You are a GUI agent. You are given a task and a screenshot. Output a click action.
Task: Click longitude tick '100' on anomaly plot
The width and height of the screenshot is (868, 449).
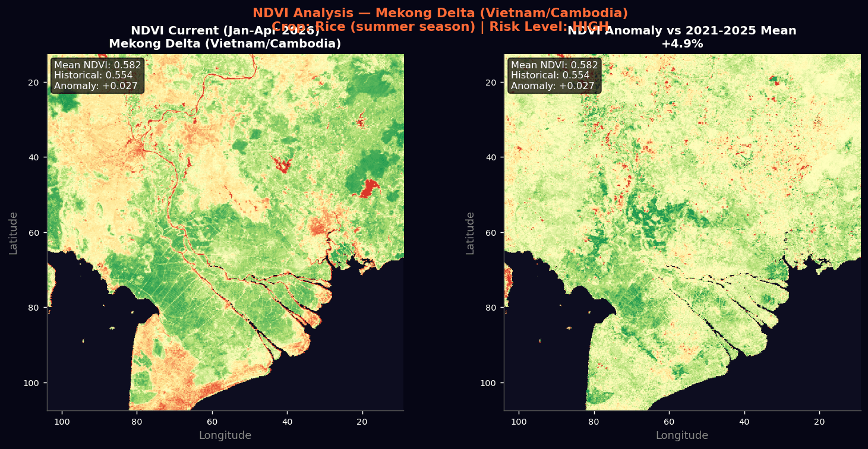(x=519, y=422)
